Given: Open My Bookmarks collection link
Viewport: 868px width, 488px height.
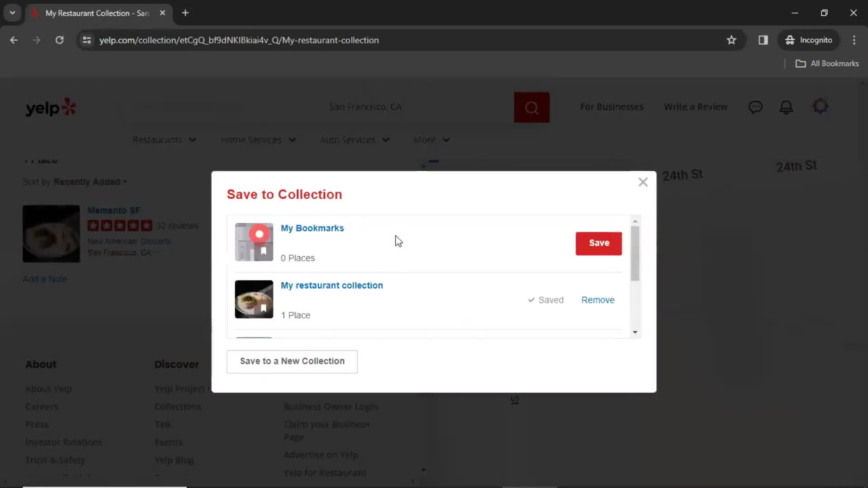Looking at the screenshot, I should pyautogui.click(x=312, y=228).
